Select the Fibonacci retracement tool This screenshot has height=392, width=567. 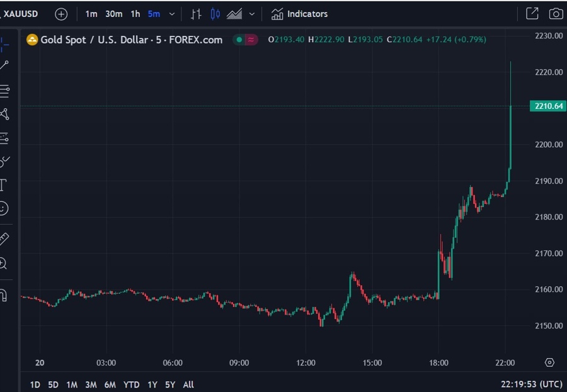click(4, 91)
